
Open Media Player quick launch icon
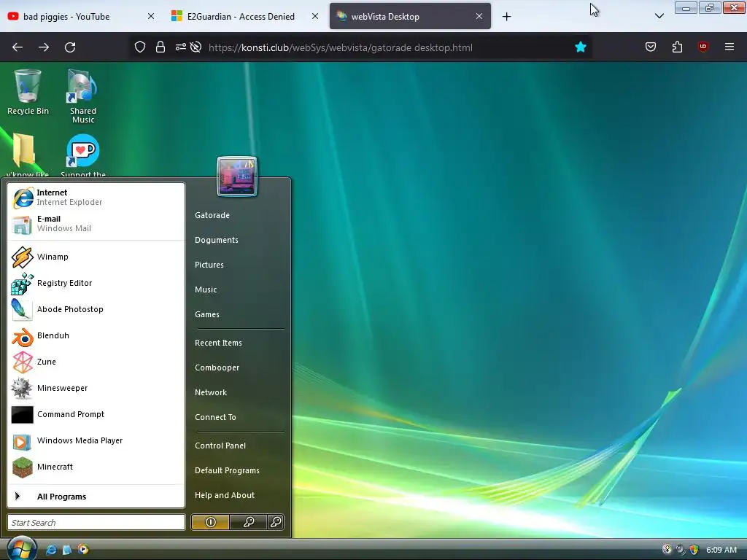(x=83, y=550)
